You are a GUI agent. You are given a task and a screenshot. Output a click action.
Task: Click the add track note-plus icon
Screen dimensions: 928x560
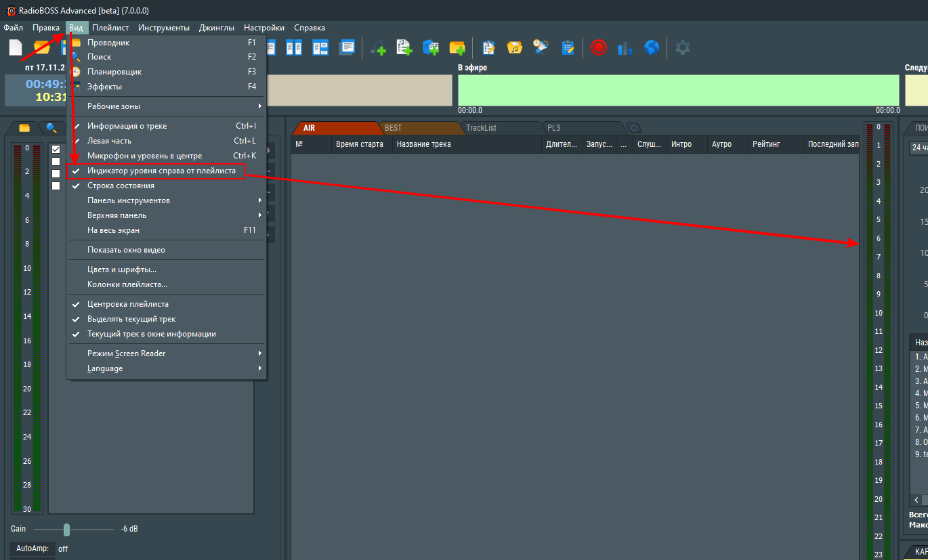(378, 48)
